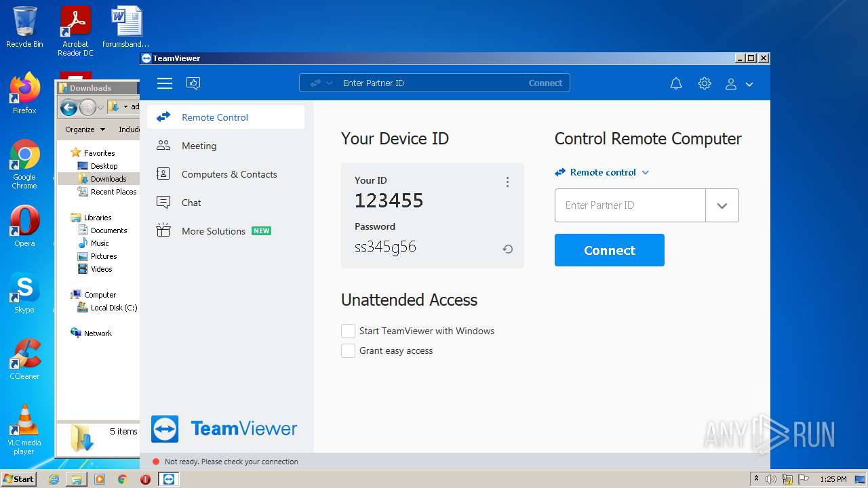Open the Windows Start menu
Viewport: 868px width, 488px height.
click(18, 479)
